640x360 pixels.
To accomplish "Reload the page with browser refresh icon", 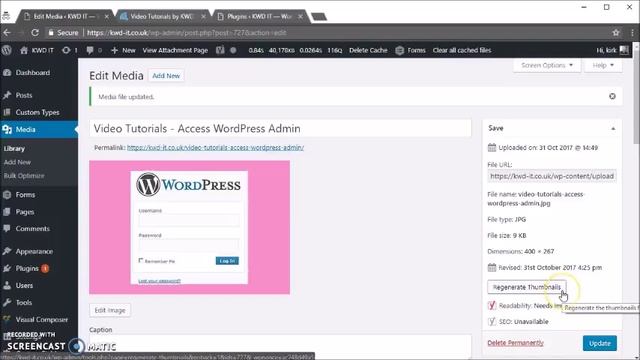I will coord(35,33).
